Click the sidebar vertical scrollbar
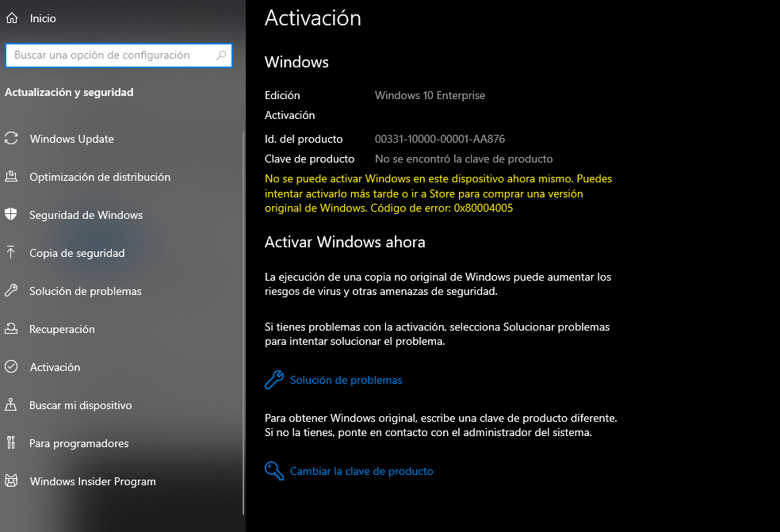 [x=243, y=323]
